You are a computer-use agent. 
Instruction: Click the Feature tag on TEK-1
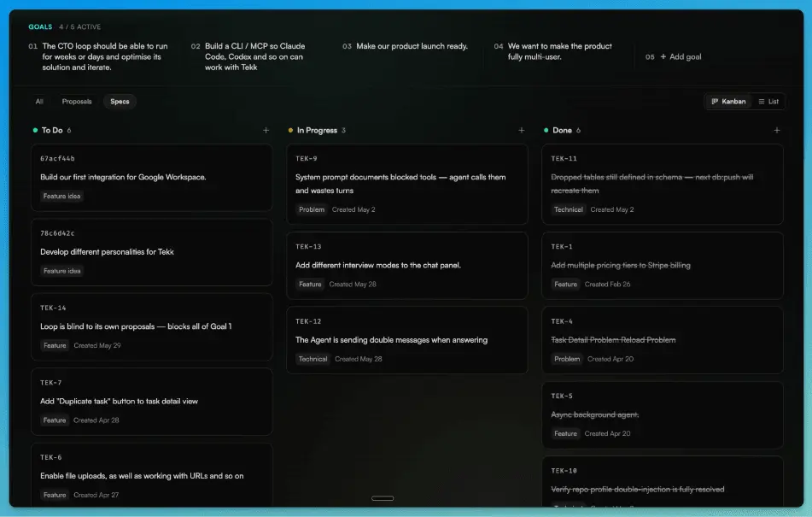565,285
